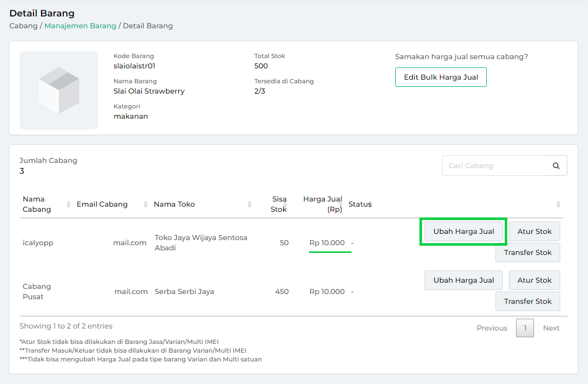Click the Rp 10.000 price for icalyopp
Viewport: 588px width, 384px height.
click(x=327, y=243)
